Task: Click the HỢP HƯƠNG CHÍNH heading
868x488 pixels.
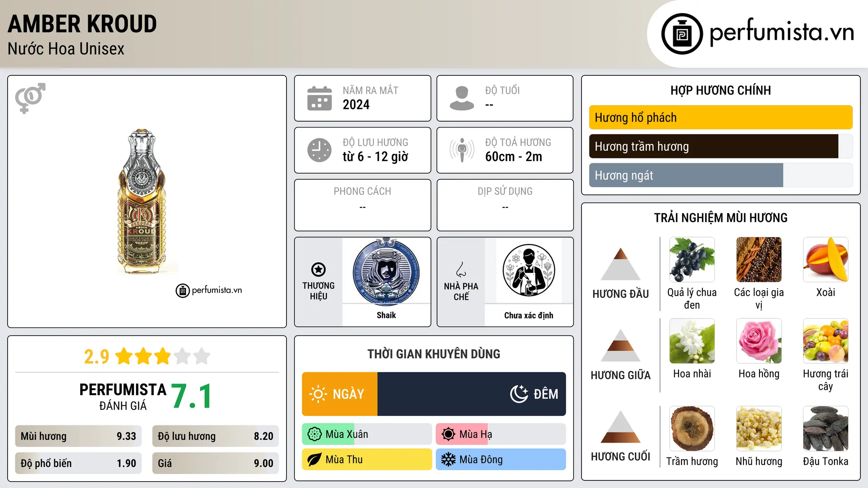Action: click(721, 90)
